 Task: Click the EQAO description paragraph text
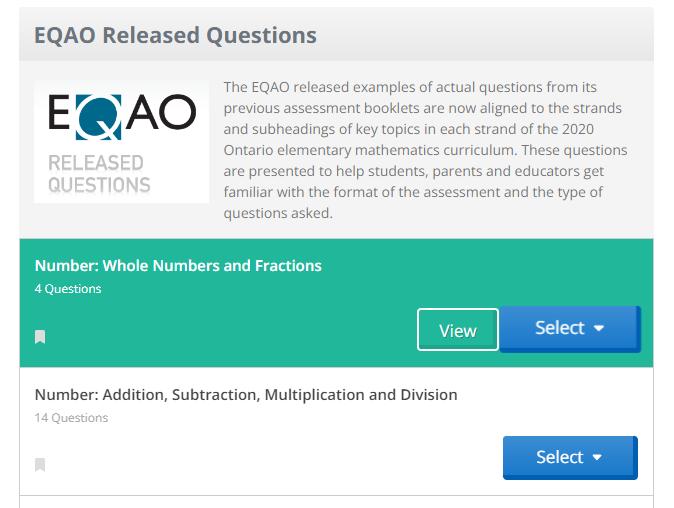pos(426,150)
